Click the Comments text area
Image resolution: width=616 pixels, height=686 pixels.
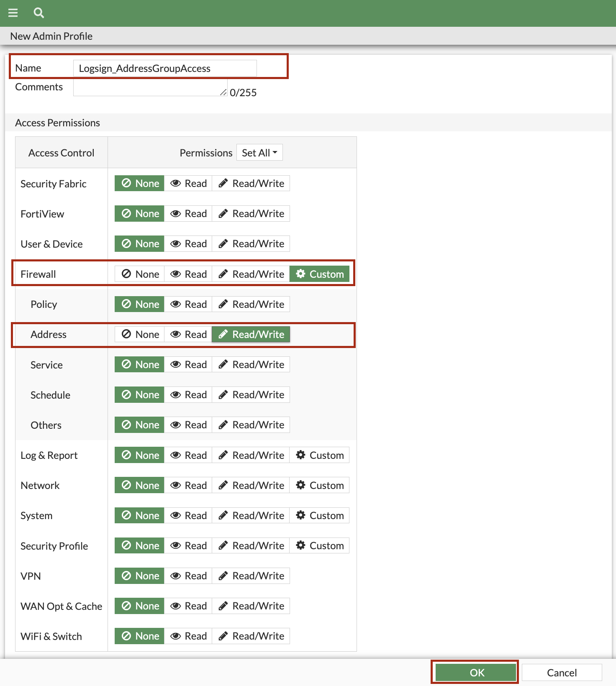coord(150,87)
